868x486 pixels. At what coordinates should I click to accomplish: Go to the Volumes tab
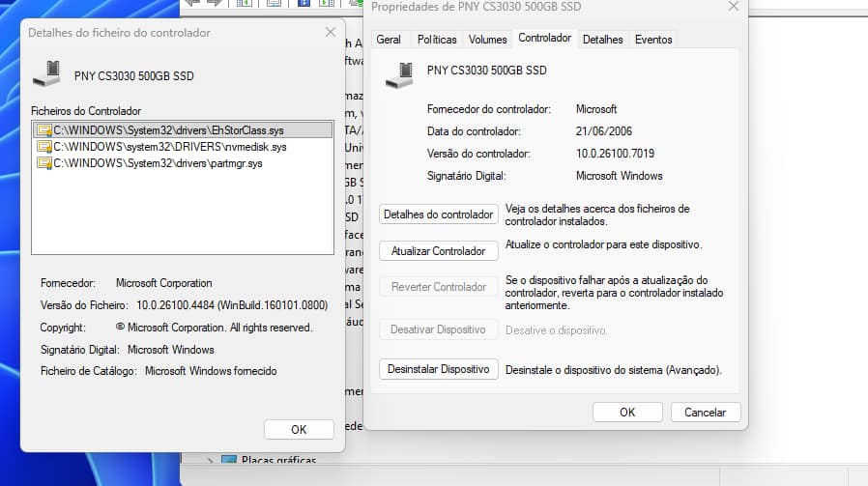coord(487,40)
